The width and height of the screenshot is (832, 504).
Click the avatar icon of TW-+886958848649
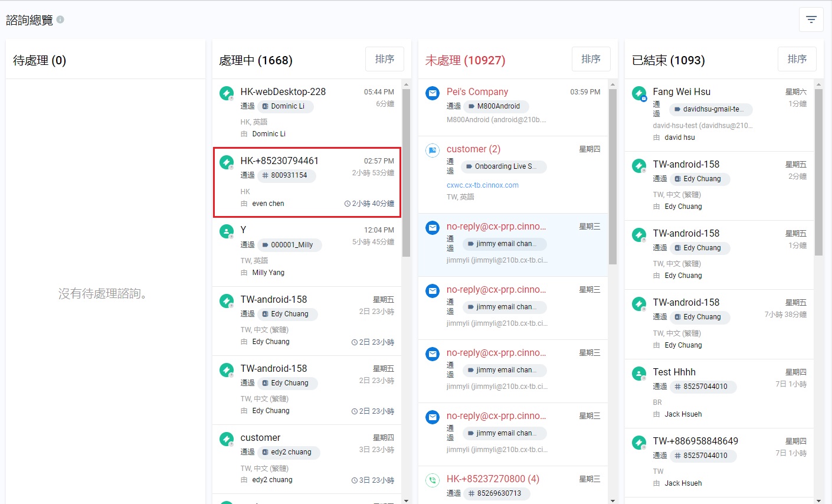click(639, 443)
